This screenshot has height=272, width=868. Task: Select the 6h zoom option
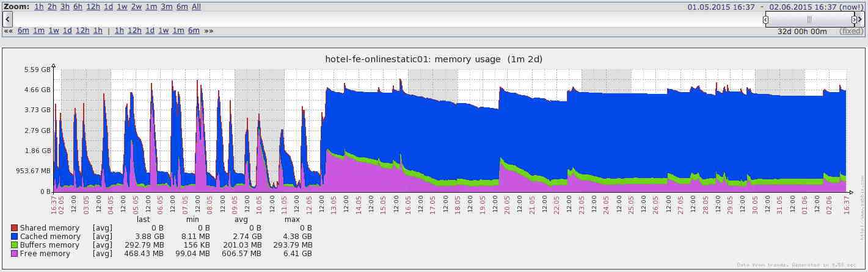click(x=78, y=7)
